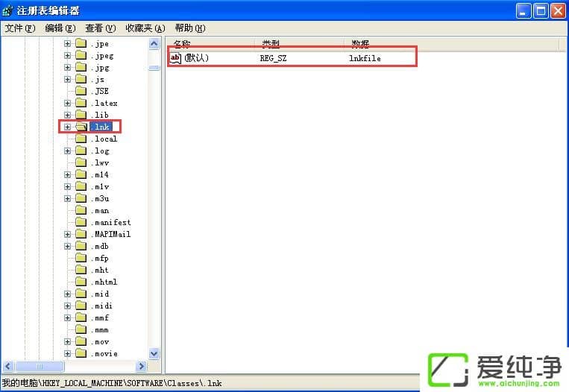Click the .man folder icon
569x392 pixels.
pos(81,210)
